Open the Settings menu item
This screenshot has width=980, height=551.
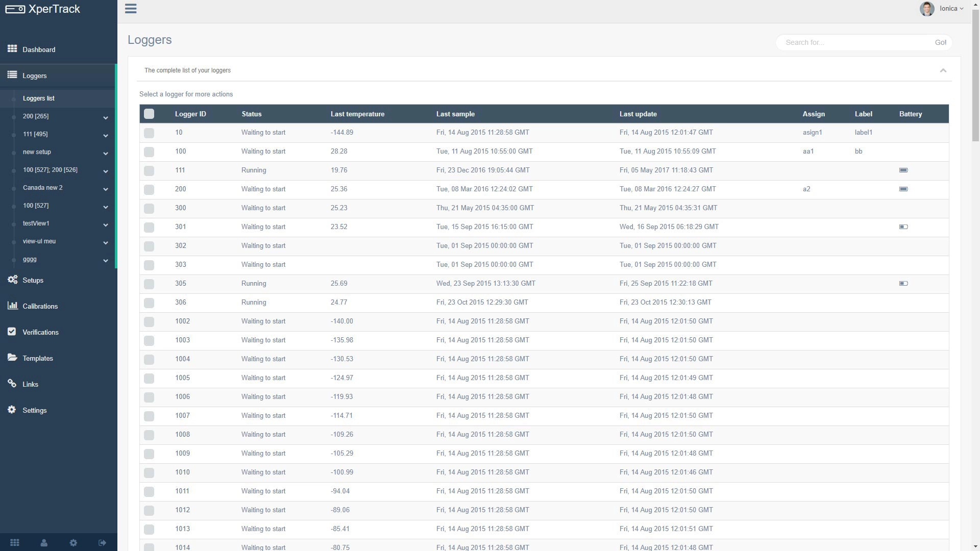(x=34, y=410)
